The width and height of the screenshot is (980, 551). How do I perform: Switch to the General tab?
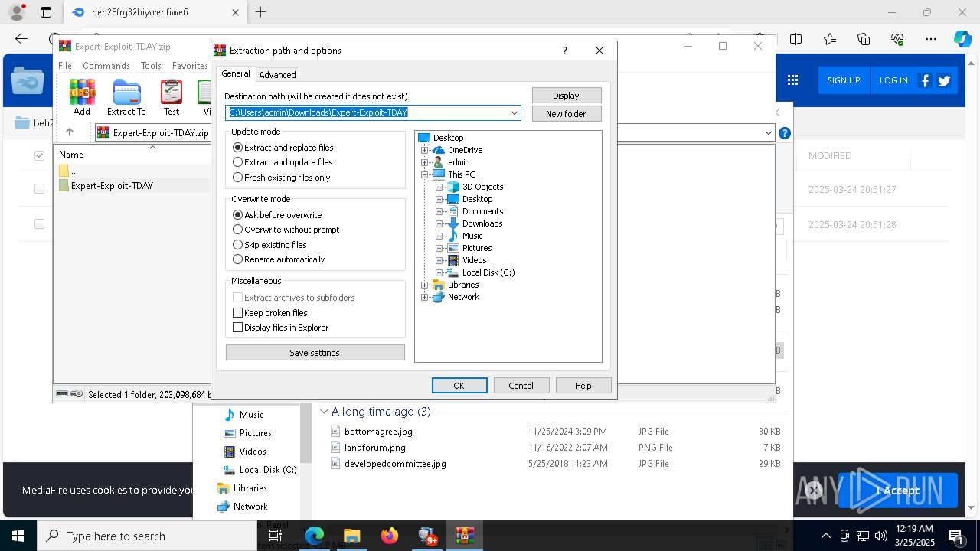point(236,73)
